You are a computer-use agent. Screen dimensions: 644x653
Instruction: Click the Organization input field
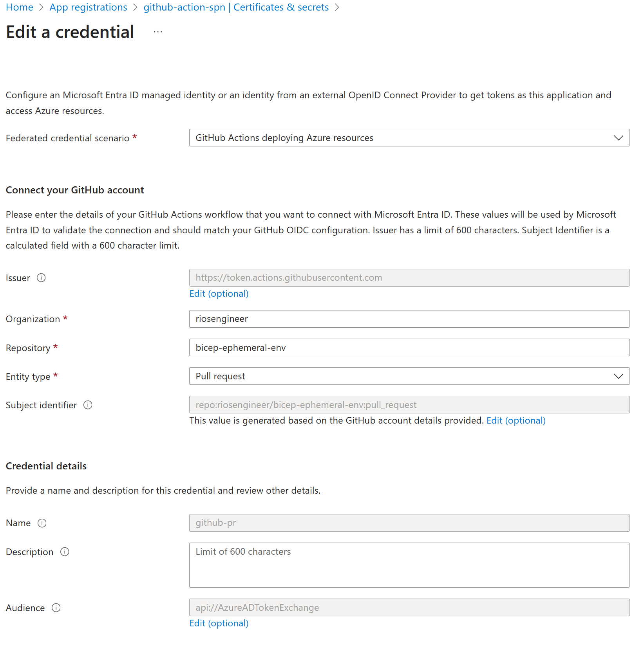[409, 319]
